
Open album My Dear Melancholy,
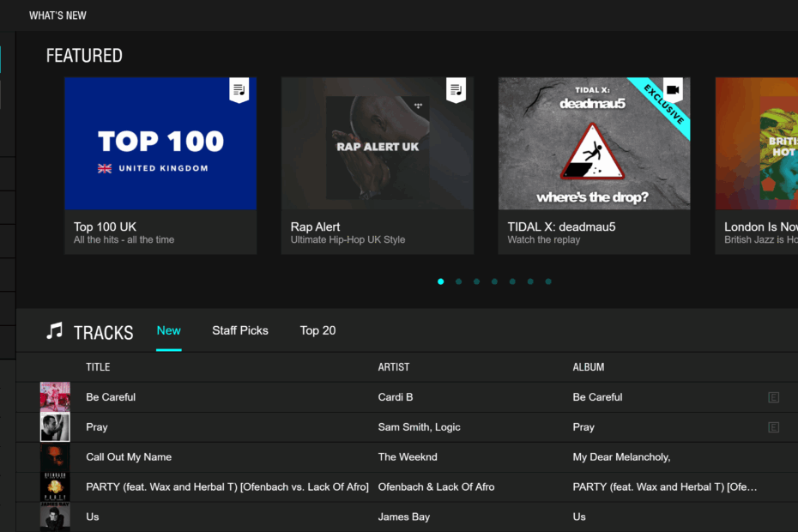pos(621,457)
